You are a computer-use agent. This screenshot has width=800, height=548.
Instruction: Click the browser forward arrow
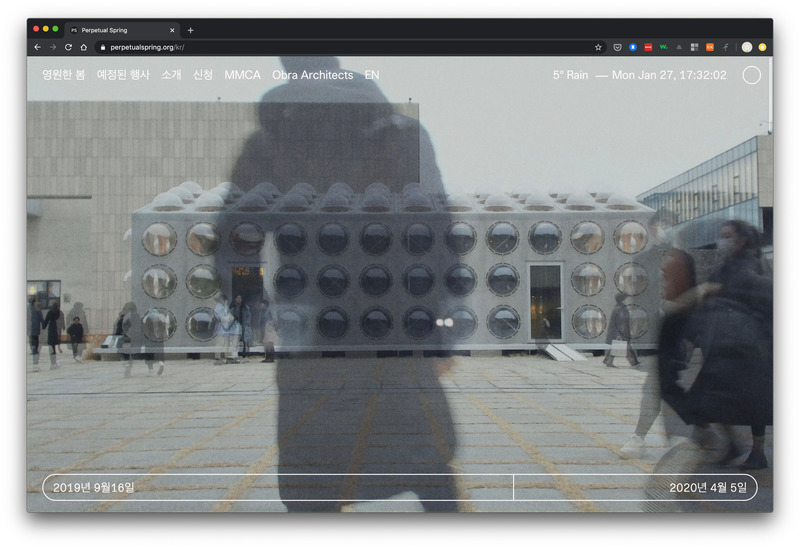tap(53, 47)
